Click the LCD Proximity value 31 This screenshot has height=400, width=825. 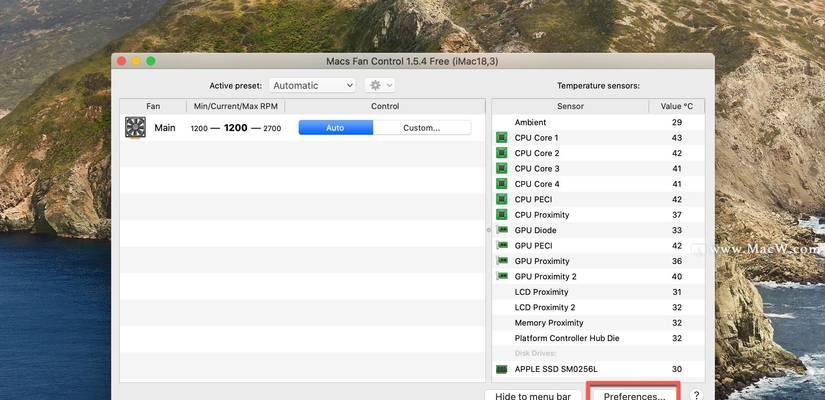(677, 292)
